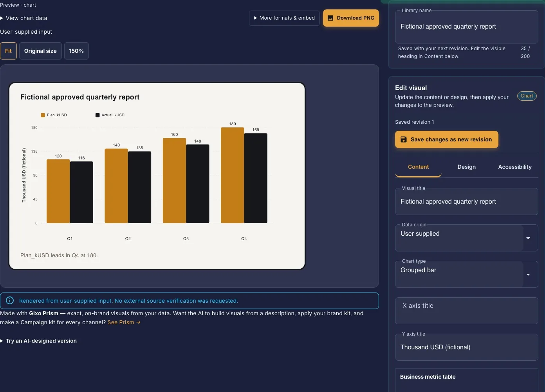
Task: Click the black Actual_kUSD legend swatch
Action: [x=97, y=115]
